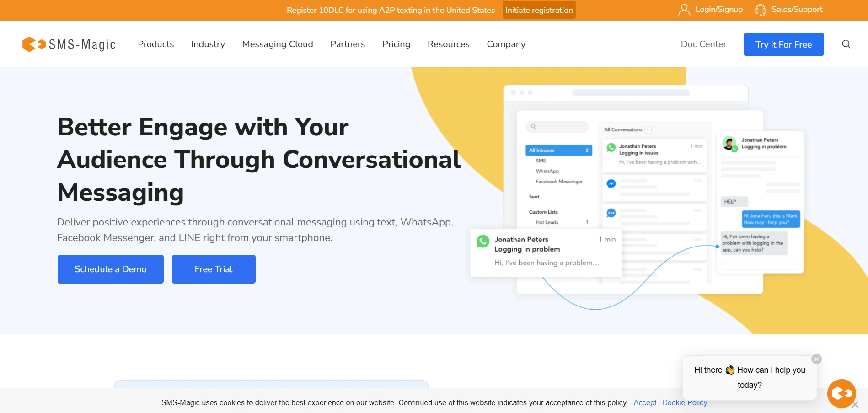
Task: Open the Cookie Policy link
Action: click(685, 402)
